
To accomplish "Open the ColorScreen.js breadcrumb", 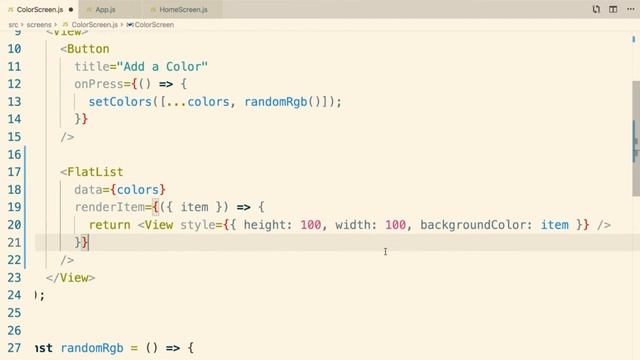I will 94,25.
